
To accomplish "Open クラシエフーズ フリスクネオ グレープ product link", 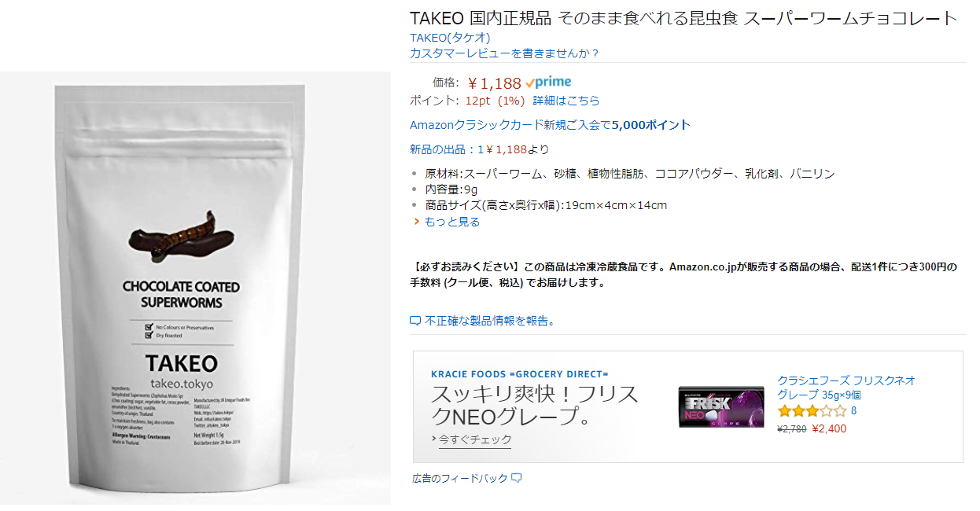I will tap(846, 388).
